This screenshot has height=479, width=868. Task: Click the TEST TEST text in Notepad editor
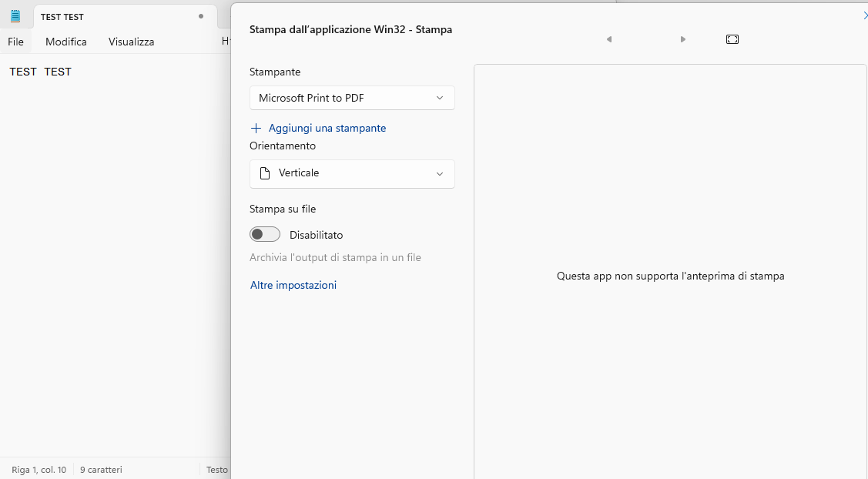tap(40, 72)
